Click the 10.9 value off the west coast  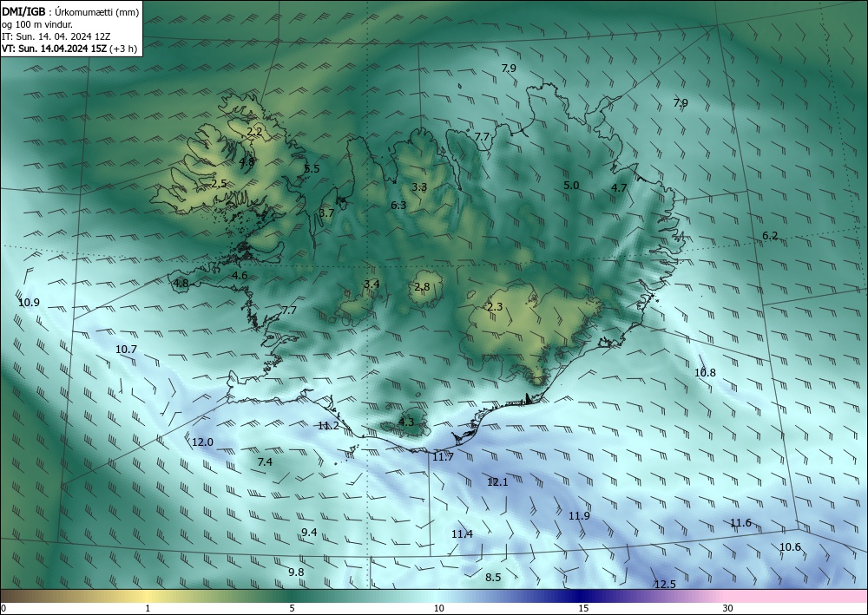(x=29, y=303)
